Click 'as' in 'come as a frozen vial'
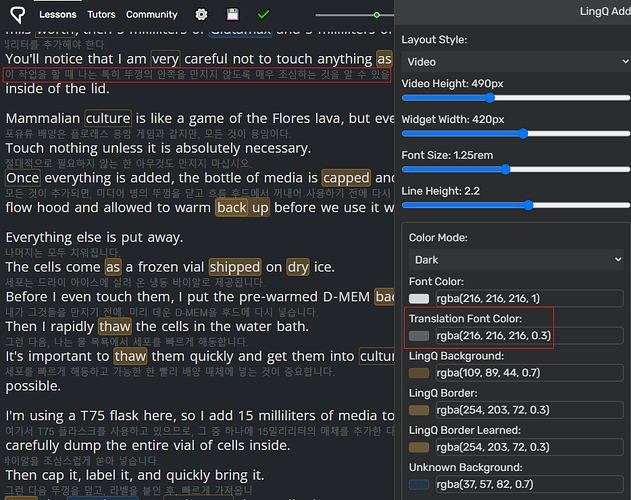 tap(113, 267)
